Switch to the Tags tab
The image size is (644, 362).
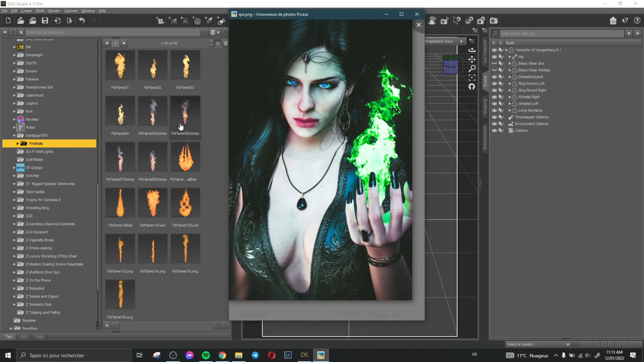(x=39, y=337)
